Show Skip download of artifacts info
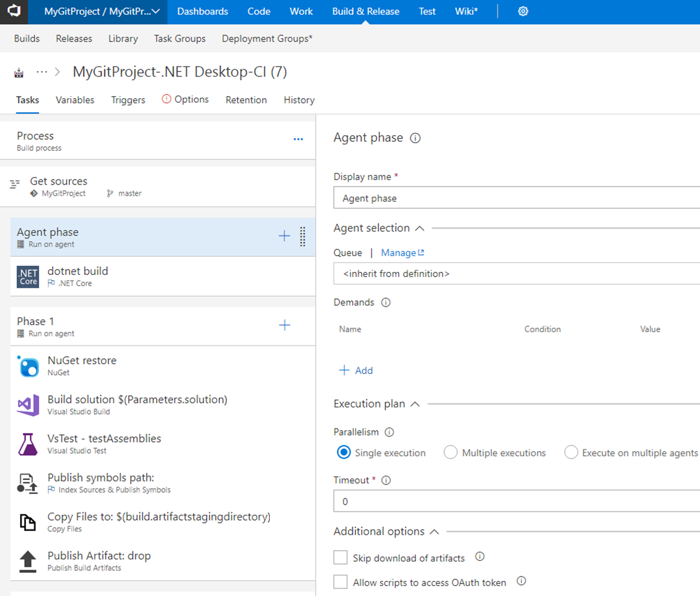700x596 pixels. tap(480, 557)
